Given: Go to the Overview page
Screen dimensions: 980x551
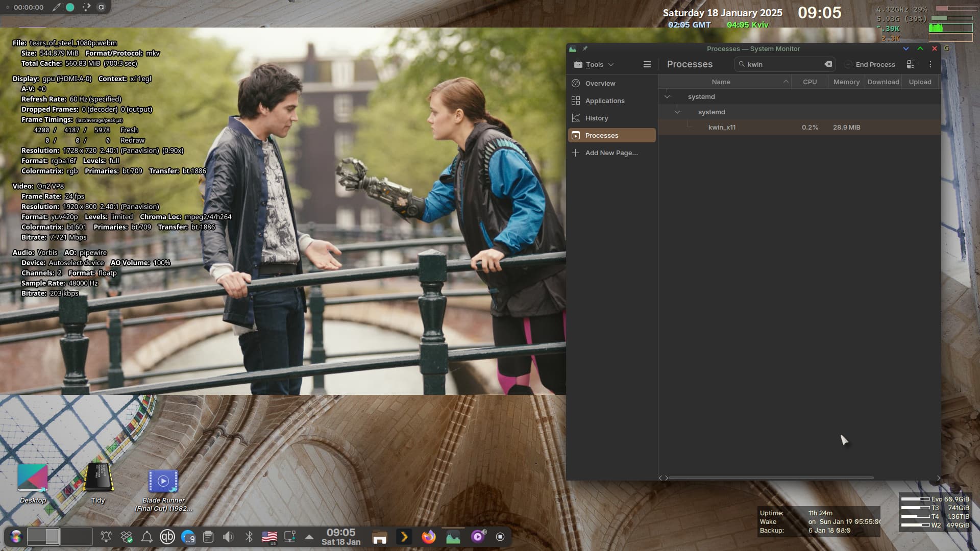Looking at the screenshot, I should pos(611,84).
